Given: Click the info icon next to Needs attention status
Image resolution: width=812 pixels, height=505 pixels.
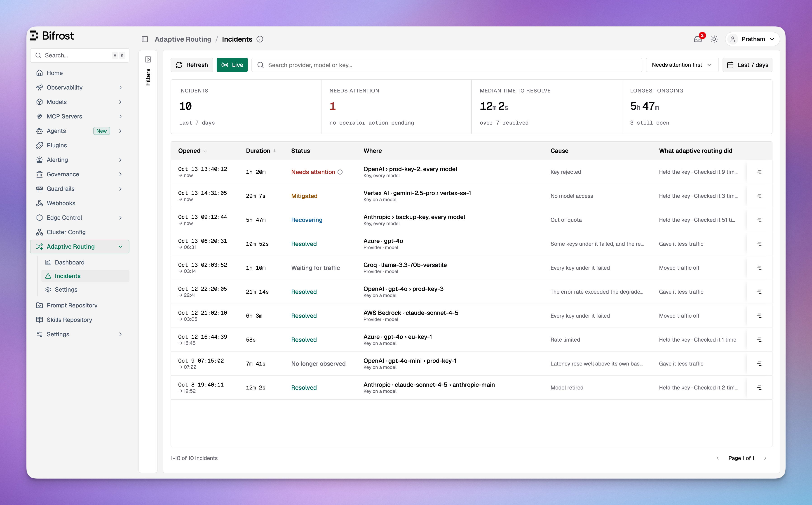Looking at the screenshot, I should point(340,172).
